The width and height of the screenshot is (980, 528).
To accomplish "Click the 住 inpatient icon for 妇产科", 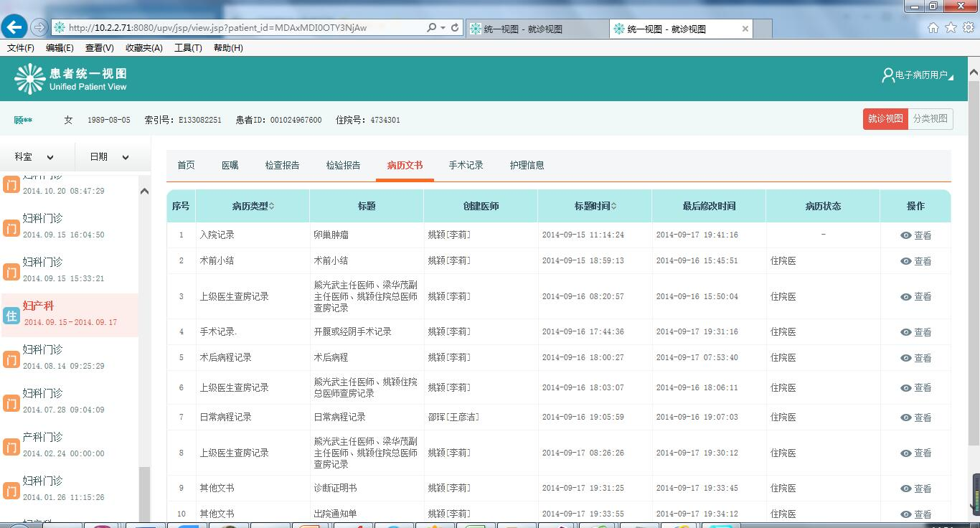I will pos(11,316).
